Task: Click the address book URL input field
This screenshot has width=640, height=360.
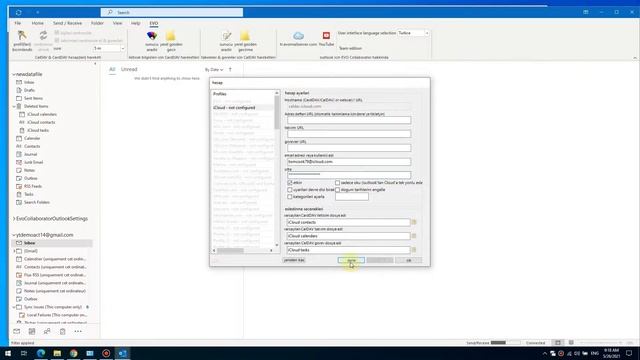Action: [349, 120]
